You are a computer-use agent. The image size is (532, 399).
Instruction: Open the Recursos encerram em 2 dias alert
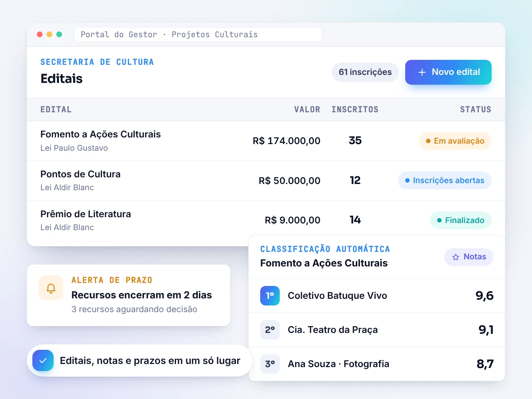click(142, 295)
